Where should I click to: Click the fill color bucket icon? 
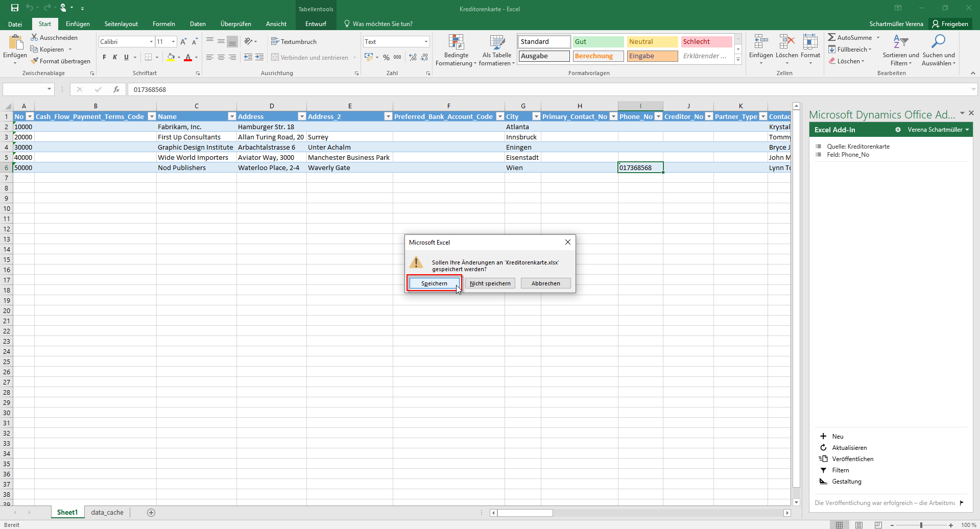171,57
